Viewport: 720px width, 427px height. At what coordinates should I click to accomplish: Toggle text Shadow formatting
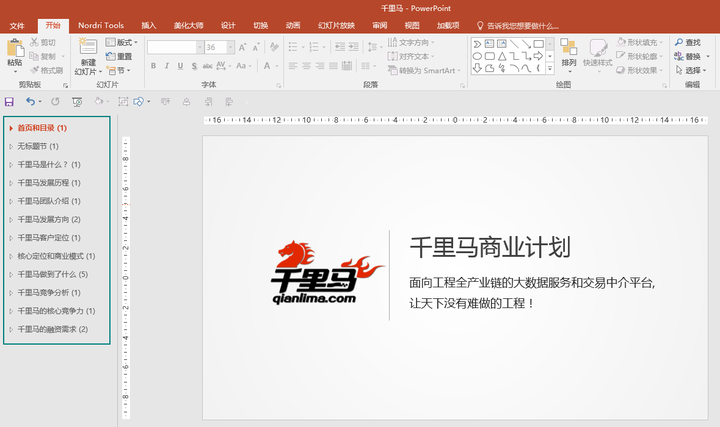pos(194,66)
